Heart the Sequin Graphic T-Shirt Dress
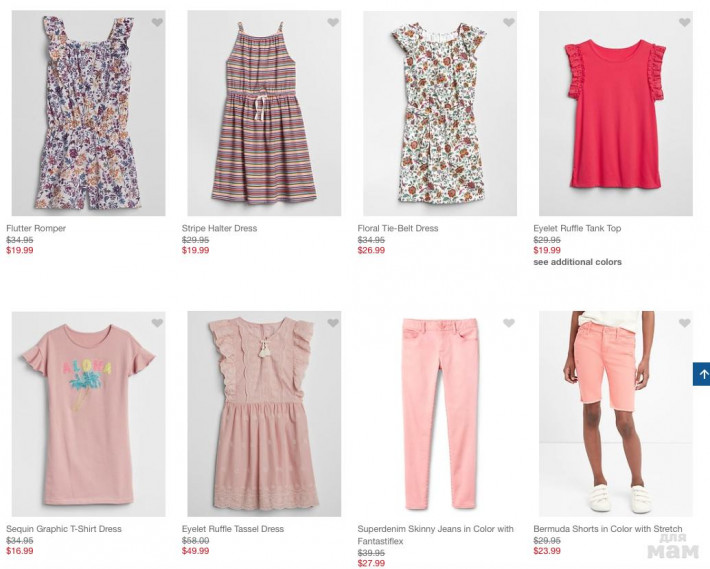This screenshot has width=710, height=569. click(x=157, y=323)
